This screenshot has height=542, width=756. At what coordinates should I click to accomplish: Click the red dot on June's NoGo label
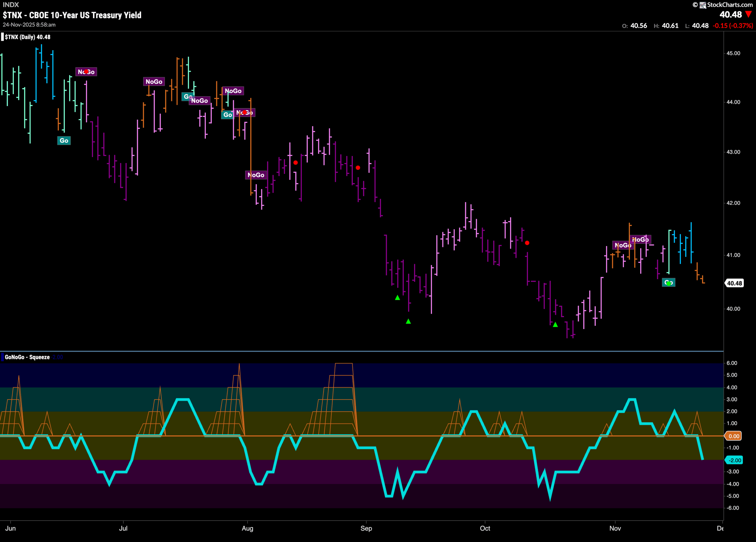tap(86, 71)
